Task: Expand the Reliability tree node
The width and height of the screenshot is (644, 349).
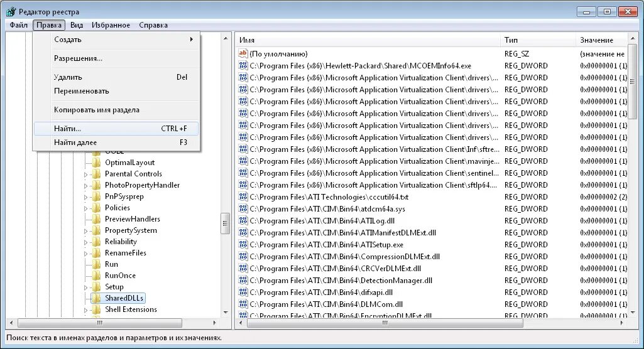Action: pos(86,242)
